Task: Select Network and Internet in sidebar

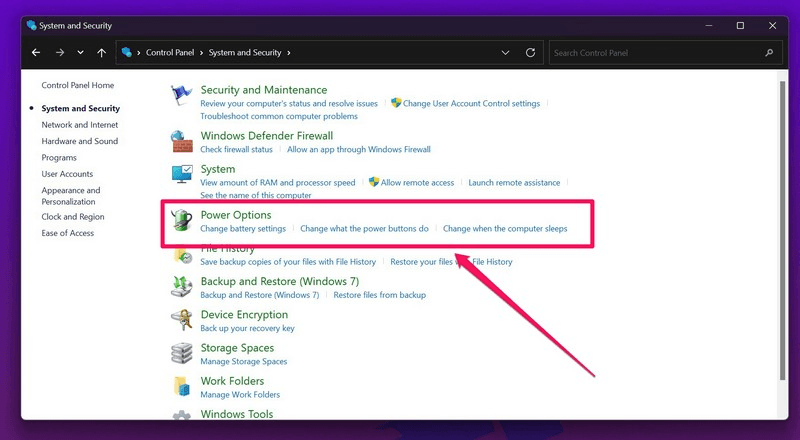Action: coord(79,125)
